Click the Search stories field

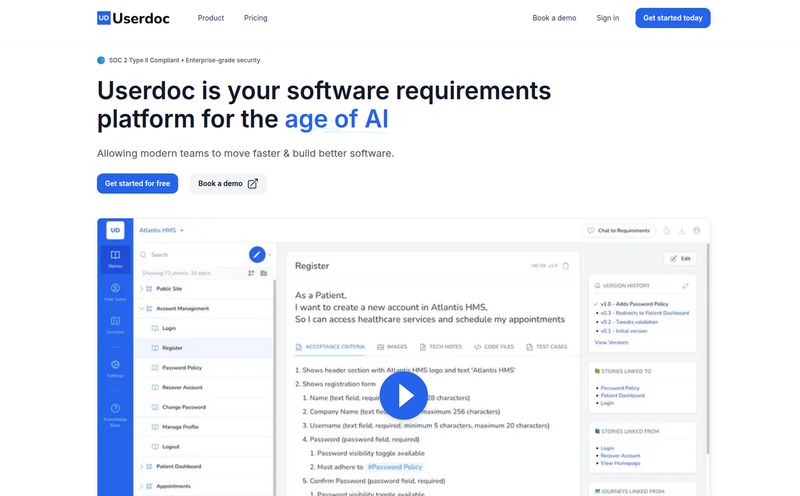(x=193, y=255)
